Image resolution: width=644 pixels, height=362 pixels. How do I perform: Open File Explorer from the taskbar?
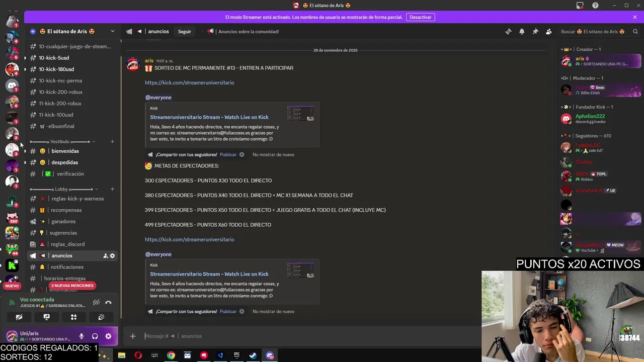click(x=121, y=355)
